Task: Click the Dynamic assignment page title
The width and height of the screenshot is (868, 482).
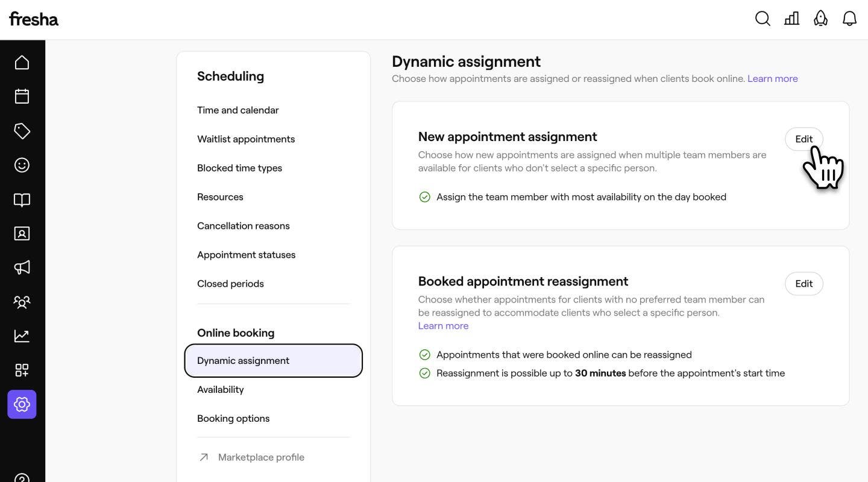Action: point(466,61)
